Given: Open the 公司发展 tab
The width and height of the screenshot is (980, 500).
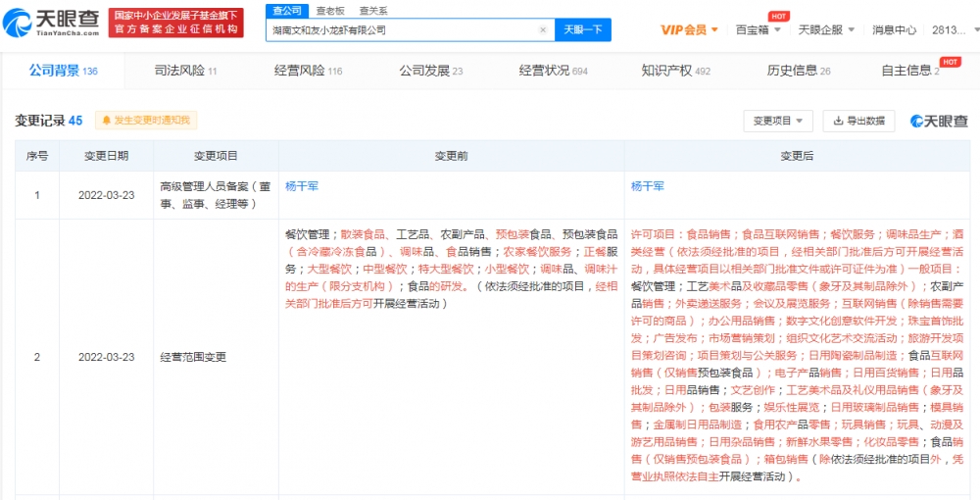Looking at the screenshot, I should pos(430,71).
